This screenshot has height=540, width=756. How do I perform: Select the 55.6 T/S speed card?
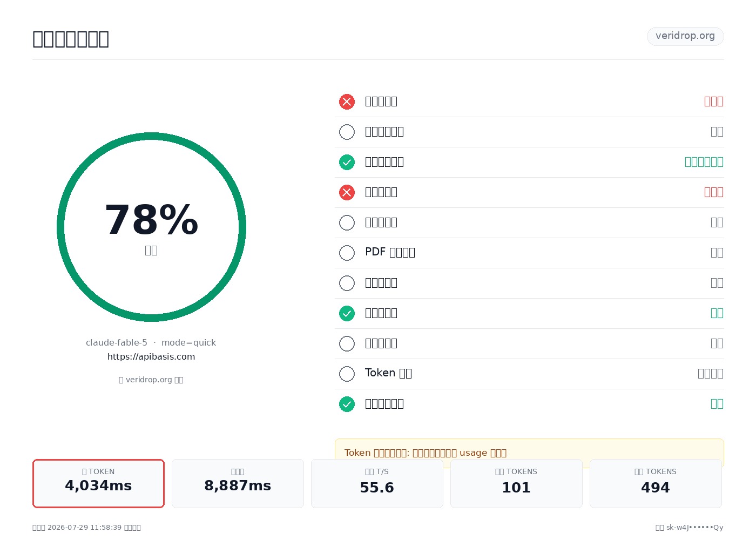pos(377,483)
